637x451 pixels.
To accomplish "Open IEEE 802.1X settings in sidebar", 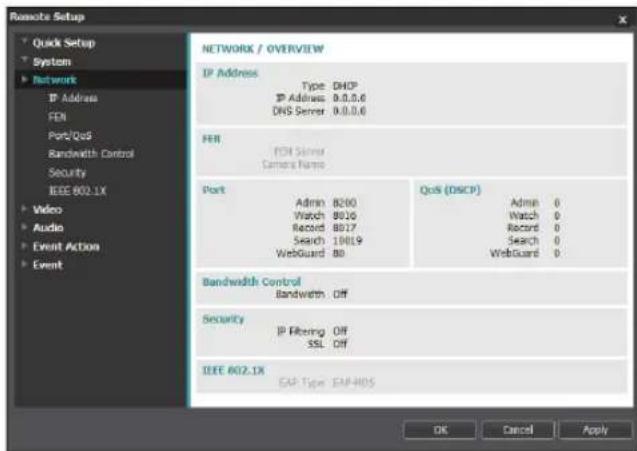I will coord(77,191).
